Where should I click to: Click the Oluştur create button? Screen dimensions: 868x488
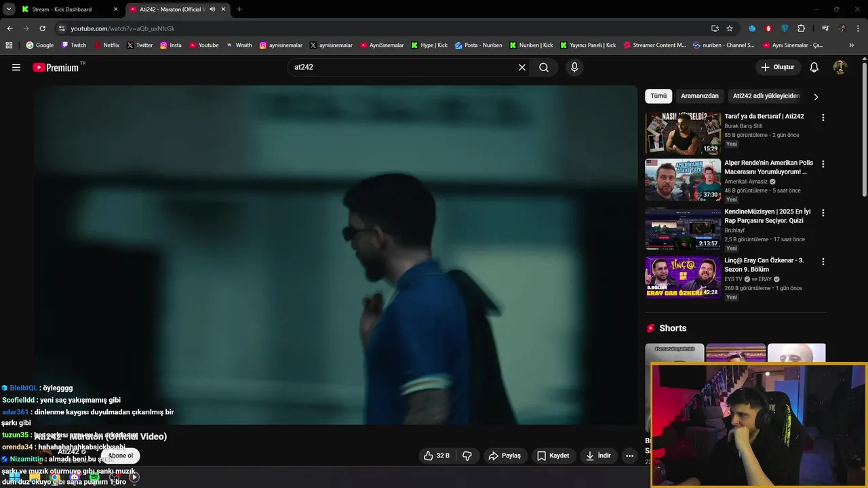tap(778, 67)
